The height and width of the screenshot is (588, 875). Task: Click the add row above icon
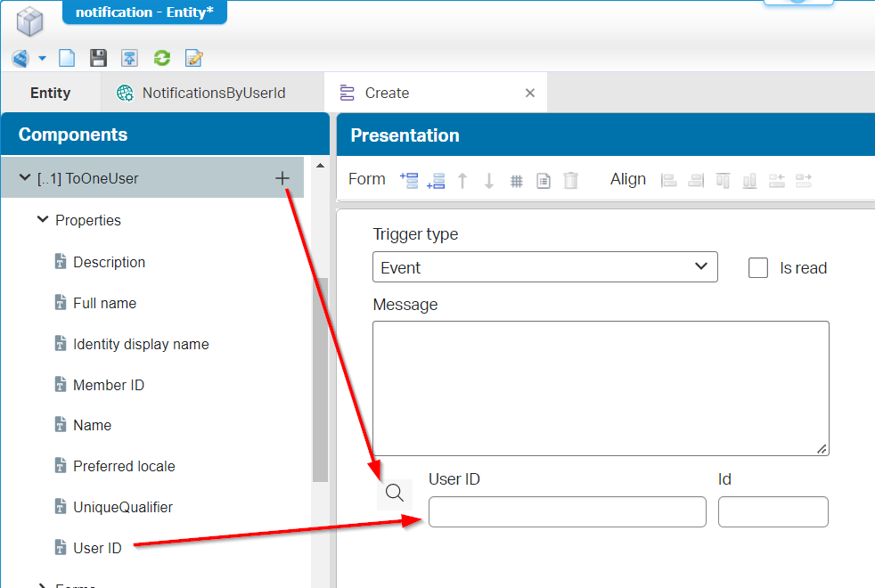click(x=409, y=181)
